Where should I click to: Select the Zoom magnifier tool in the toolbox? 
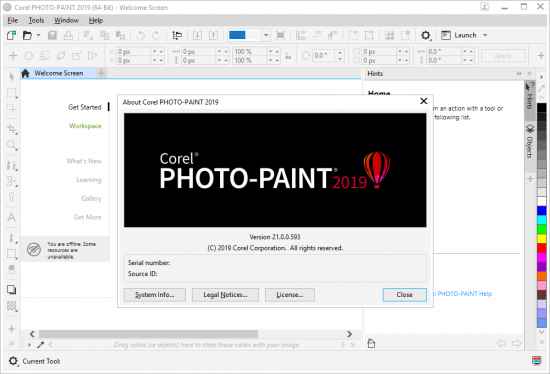point(12,146)
